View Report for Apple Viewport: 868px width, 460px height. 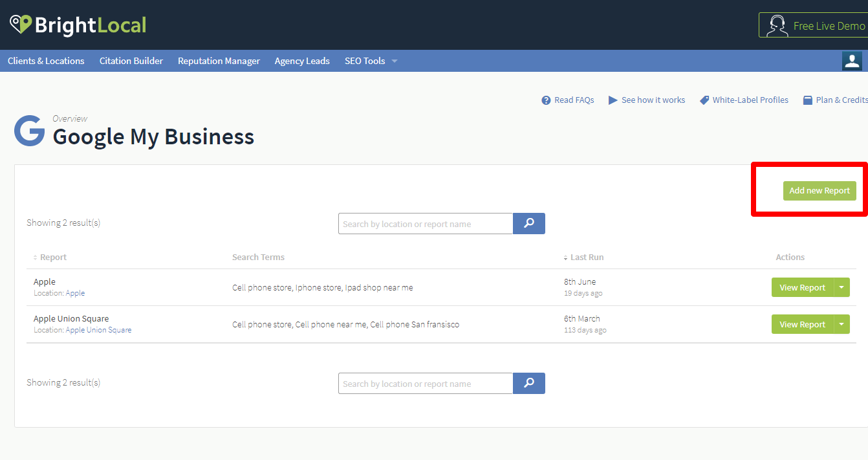click(x=802, y=288)
